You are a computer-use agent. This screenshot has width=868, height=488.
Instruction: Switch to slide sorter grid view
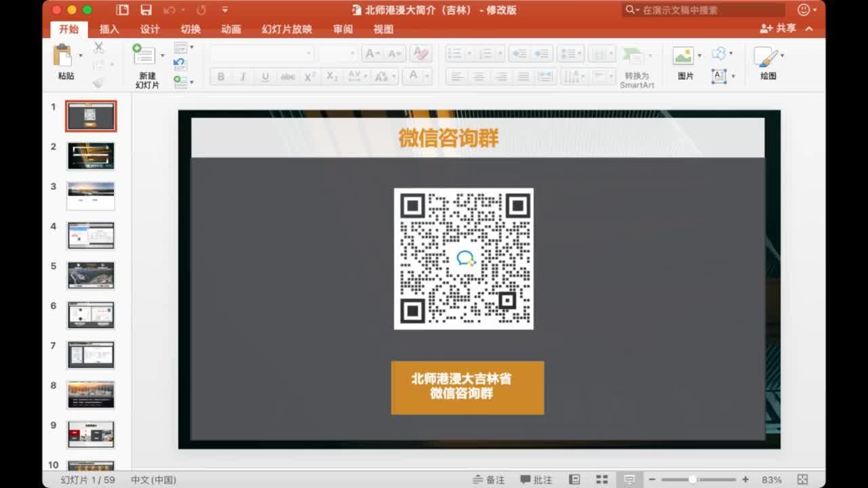601,480
